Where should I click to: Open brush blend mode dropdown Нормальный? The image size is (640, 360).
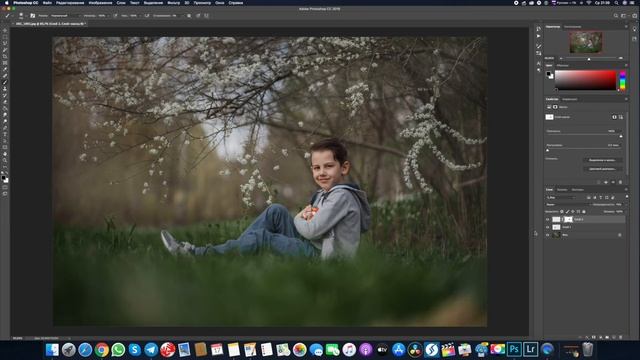pyautogui.click(x=66, y=16)
